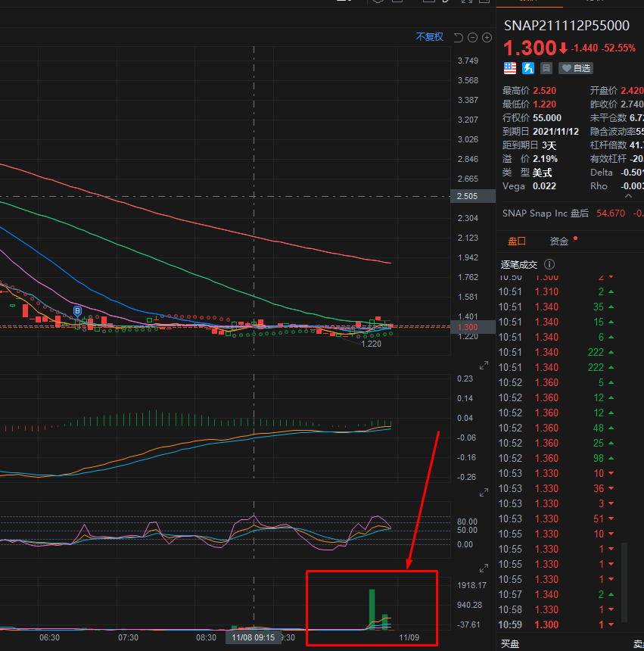Switch to the 盘口 tab
The image size is (644, 651).
tap(517, 241)
